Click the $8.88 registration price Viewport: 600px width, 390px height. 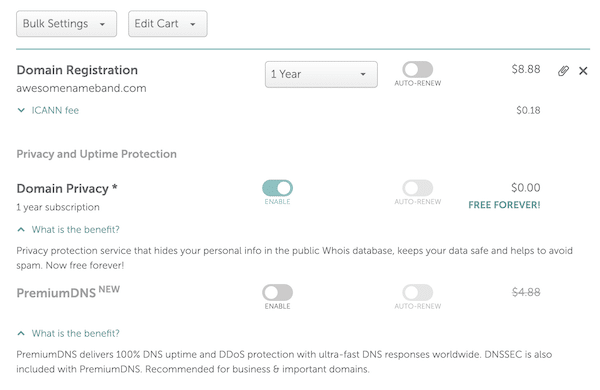526,69
